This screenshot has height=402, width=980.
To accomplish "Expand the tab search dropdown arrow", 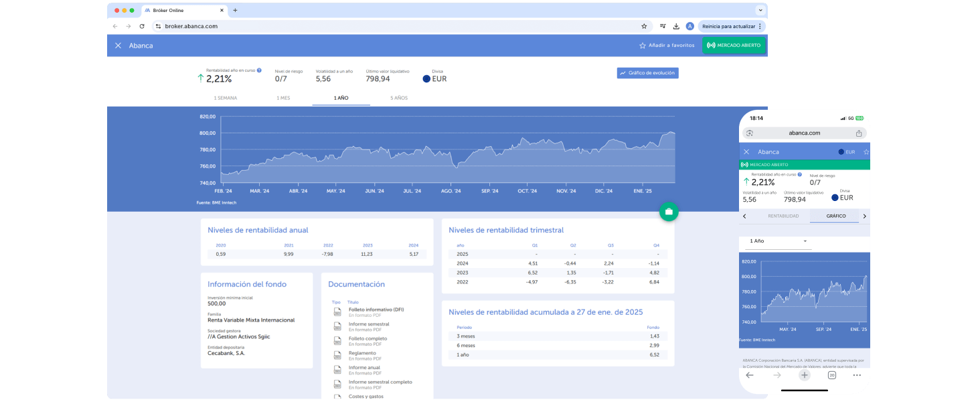I will tap(760, 10).
